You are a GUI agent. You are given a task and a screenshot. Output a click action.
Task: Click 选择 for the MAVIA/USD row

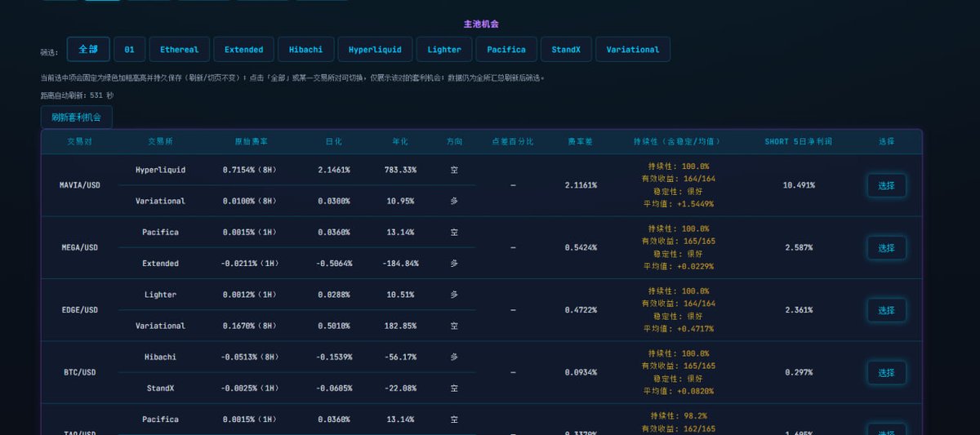[886, 185]
